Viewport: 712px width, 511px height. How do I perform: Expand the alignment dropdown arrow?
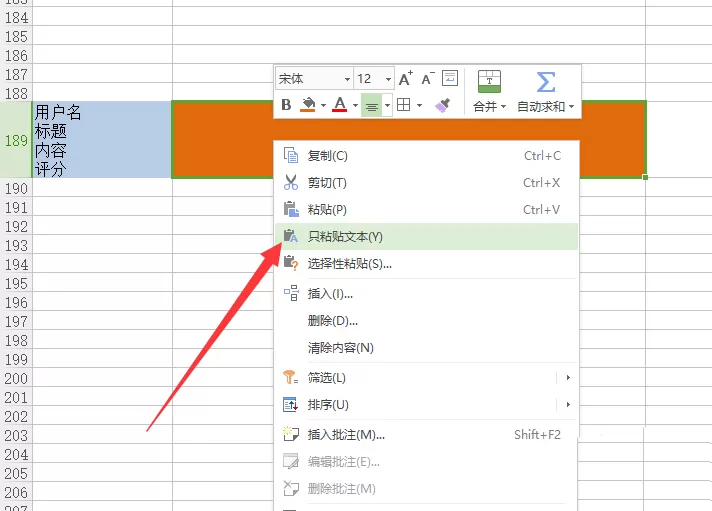click(x=387, y=106)
